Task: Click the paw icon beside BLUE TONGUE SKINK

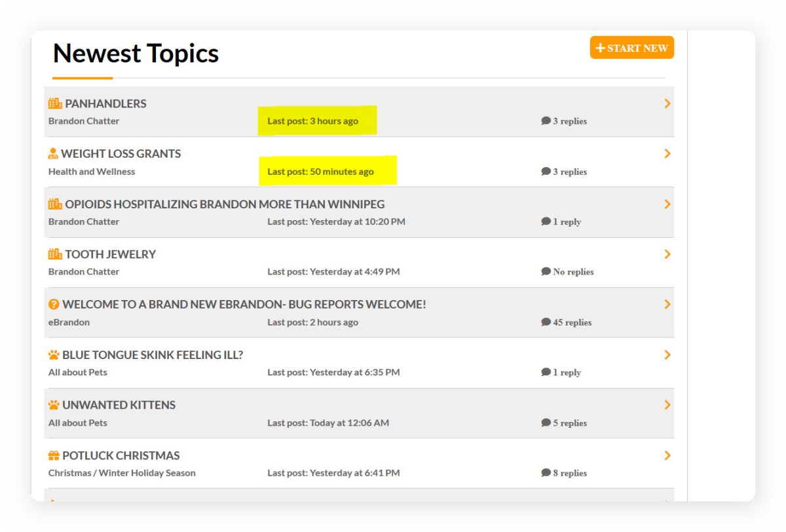Action: (x=54, y=355)
